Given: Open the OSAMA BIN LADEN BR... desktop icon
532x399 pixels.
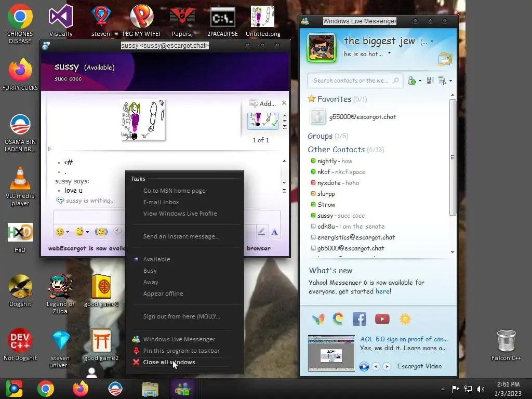Looking at the screenshot, I should [20, 132].
